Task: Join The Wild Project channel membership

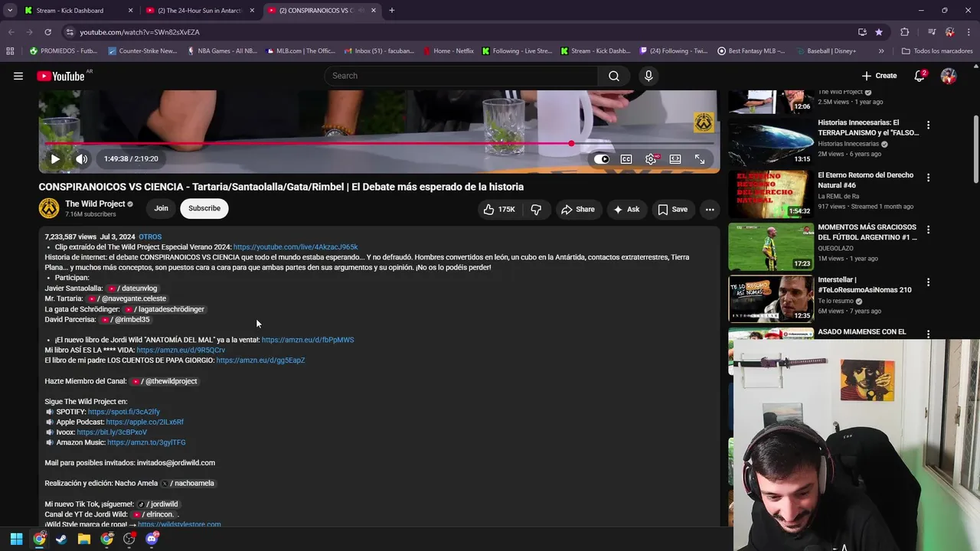Action: point(161,208)
